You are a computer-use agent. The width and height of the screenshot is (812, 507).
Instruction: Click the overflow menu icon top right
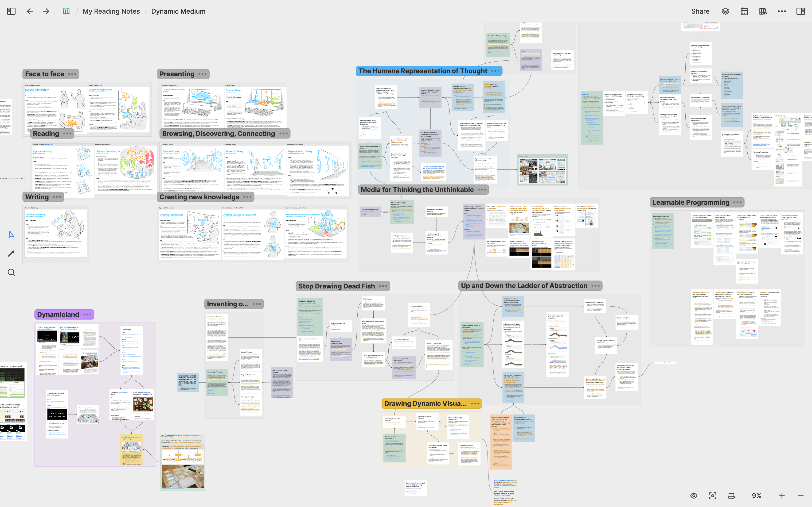782,11
